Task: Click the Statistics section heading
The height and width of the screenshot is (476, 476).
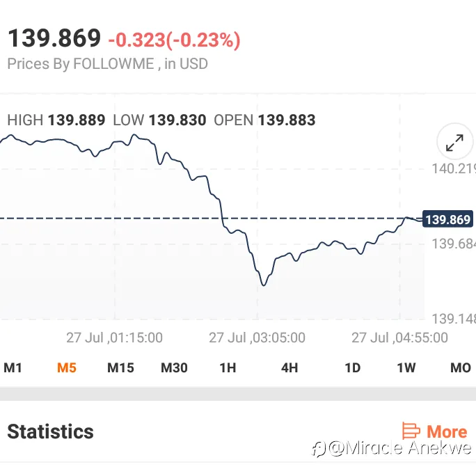Action: coord(50,431)
